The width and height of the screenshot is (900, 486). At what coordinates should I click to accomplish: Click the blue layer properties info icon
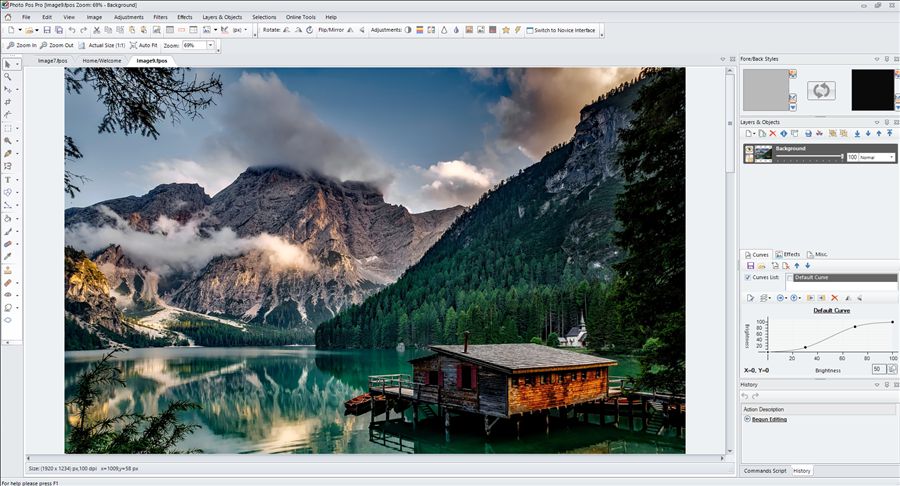(x=783, y=133)
